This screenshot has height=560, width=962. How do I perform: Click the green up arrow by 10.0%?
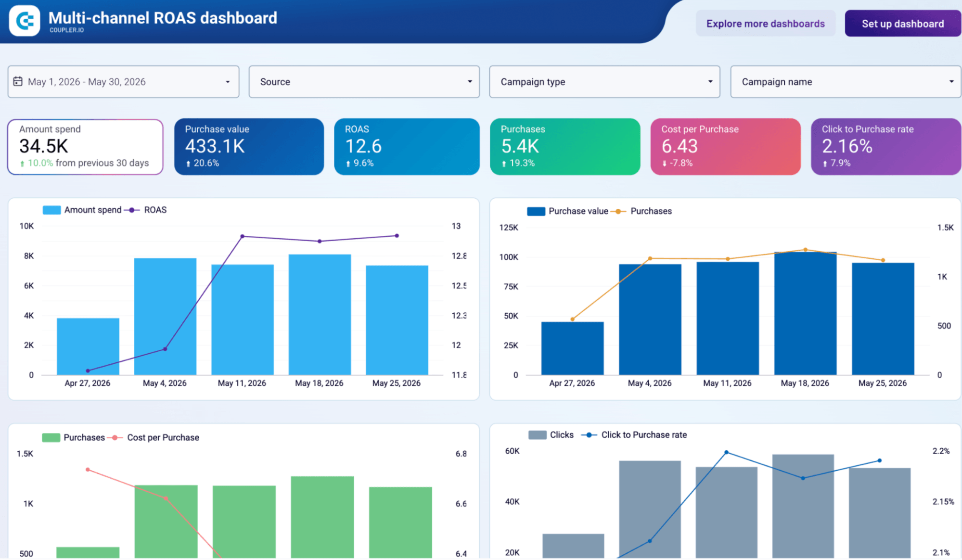[22, 164]
